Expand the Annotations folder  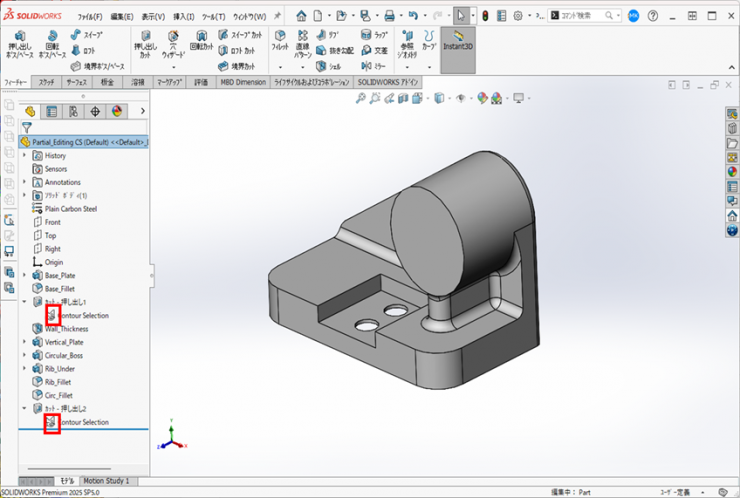click(x=25, y=182)
